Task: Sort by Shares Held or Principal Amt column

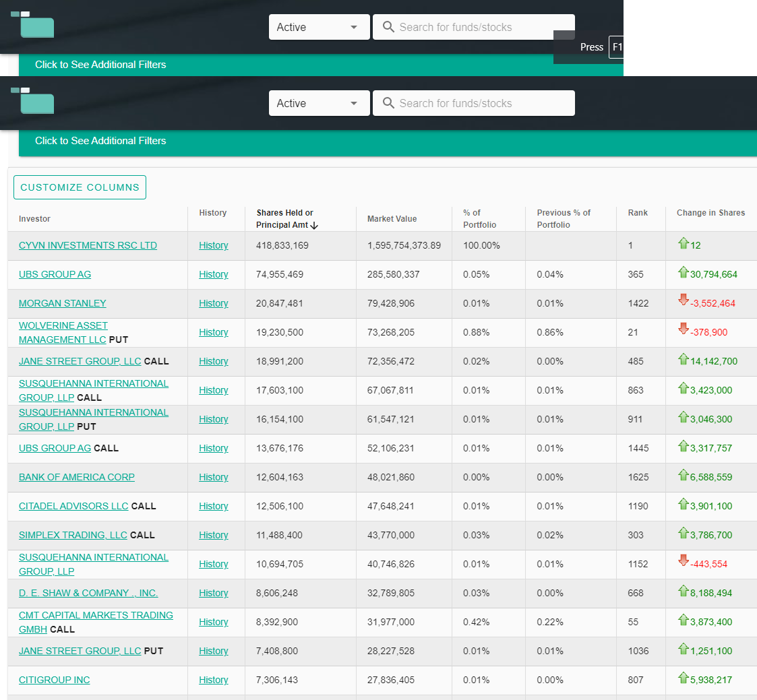Action: pyautogui.click(x=286, y=218)
